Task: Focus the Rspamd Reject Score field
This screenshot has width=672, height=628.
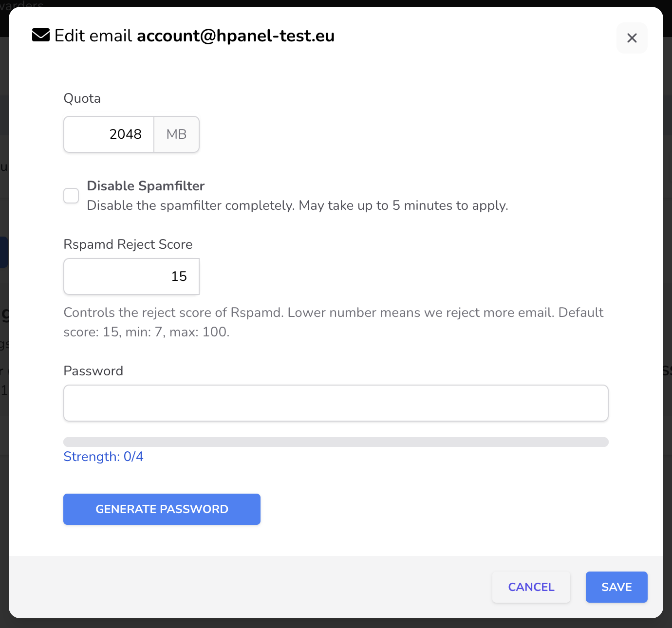Action: [x=131, y=277]
